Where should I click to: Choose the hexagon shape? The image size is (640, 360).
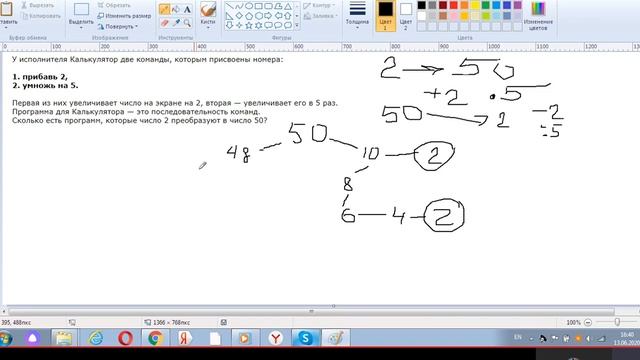tap(259, 16)
